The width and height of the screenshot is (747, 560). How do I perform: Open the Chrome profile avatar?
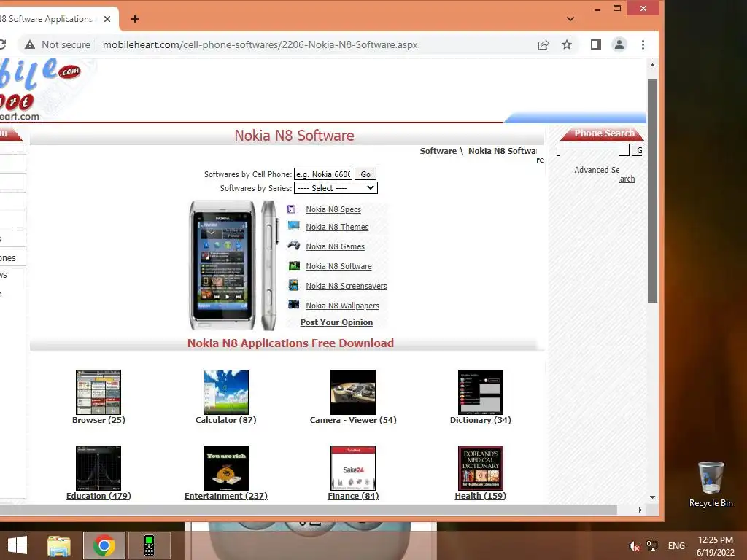click(x=619, y=44)
